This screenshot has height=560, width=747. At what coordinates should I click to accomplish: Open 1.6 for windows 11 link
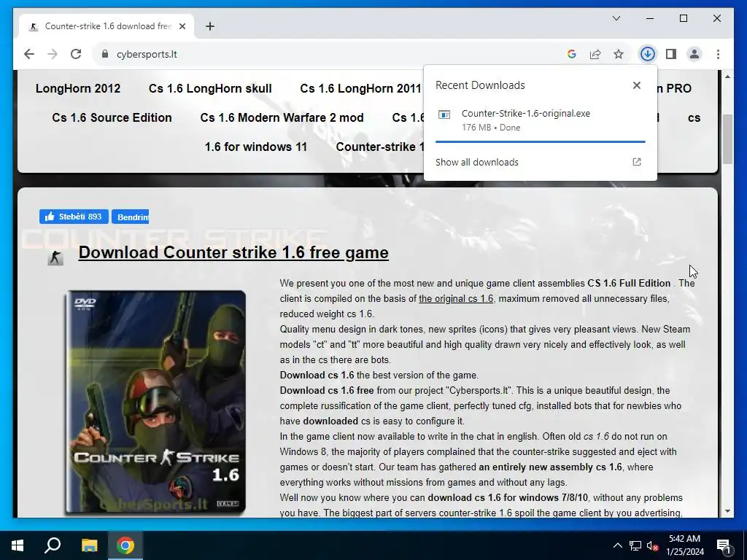[256, 147]
